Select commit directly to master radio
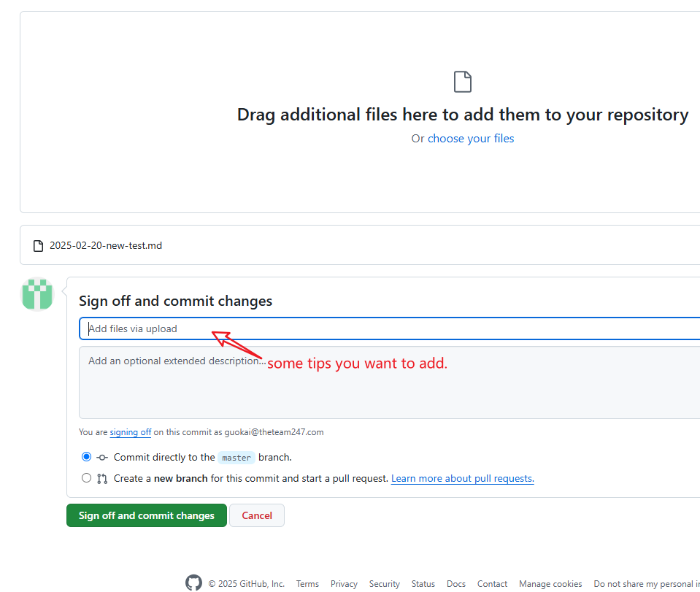700x592 pixels. pyautogui.click(x=87, y=457)
